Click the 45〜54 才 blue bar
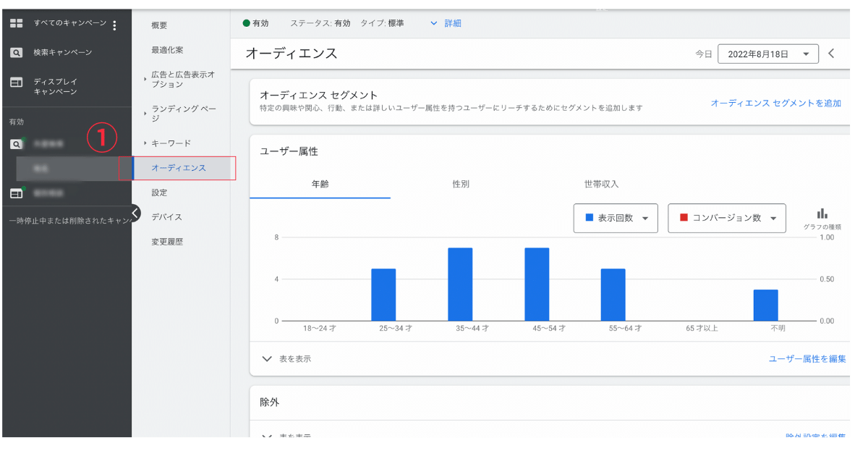868x456 pixels. pos(537,284)
